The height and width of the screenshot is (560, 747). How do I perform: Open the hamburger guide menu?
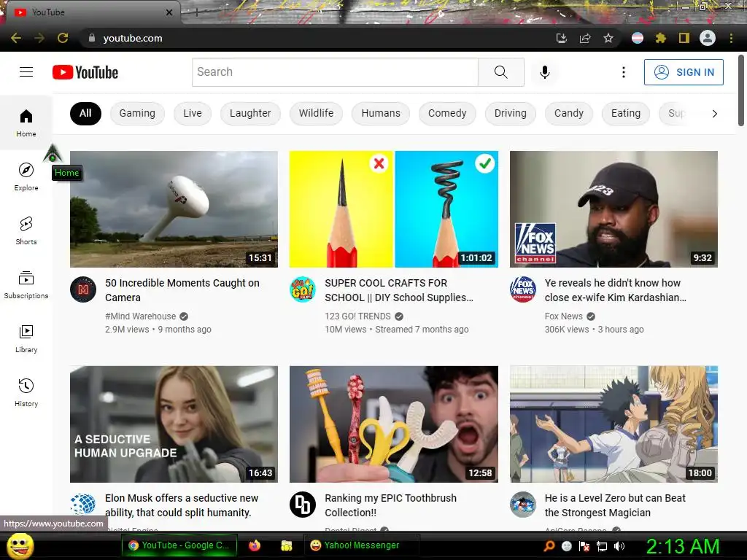coord(26,72)
